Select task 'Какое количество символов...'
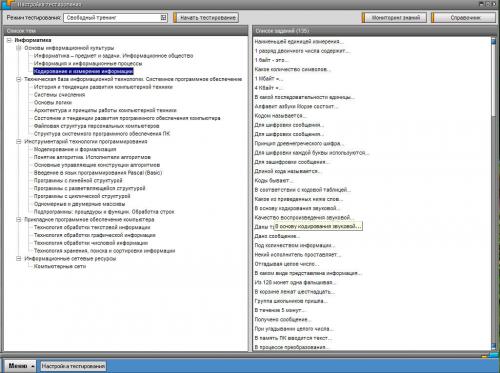This screenshot has height=373, width=500. click(x=293, y=69)
